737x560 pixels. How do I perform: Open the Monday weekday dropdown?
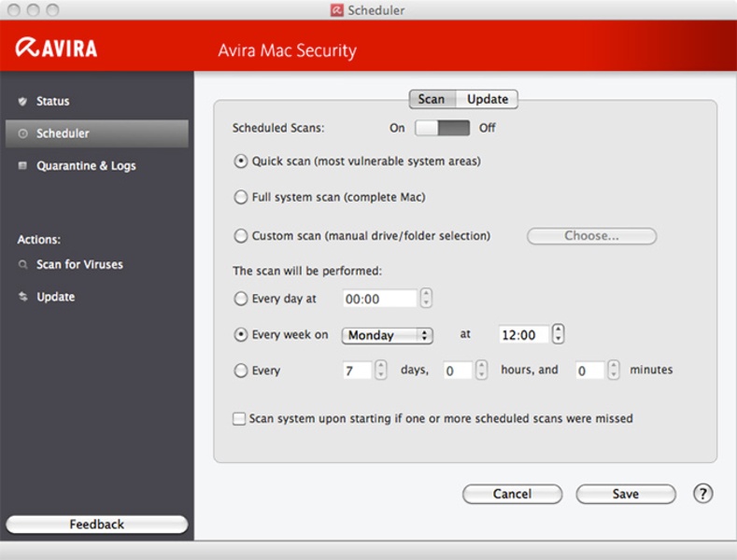(387, 335)
